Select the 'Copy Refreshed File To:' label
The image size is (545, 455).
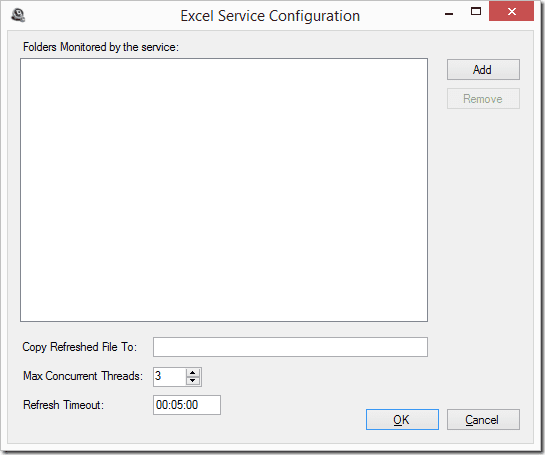coord(80,347)
